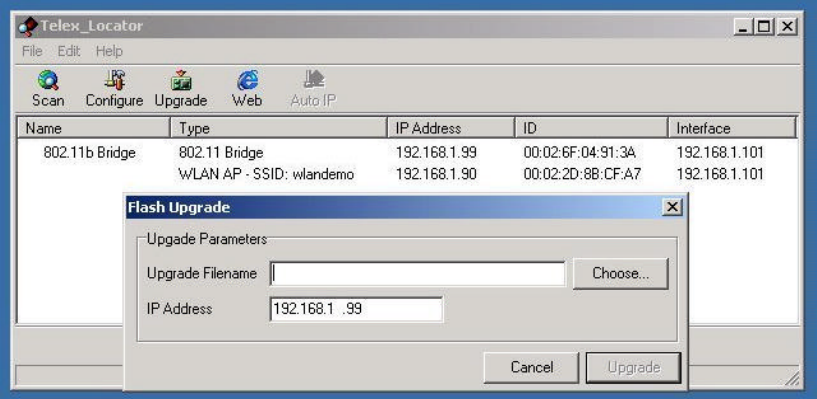The height and width of the screenshot is (399, 817).
Task: Select the 802.11 Bridge type cell
Action: click(x=221, y=153)
